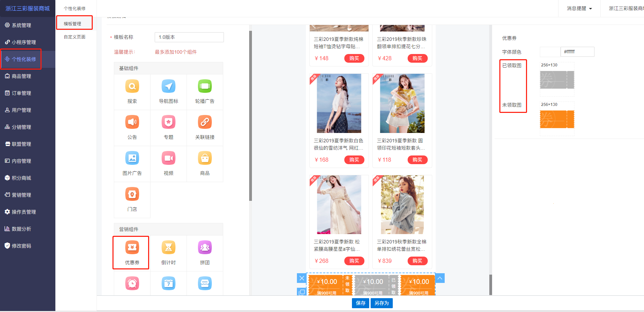Add the 轮播广告 carousel ad component
644x312 pixels.
pos(205,92)
